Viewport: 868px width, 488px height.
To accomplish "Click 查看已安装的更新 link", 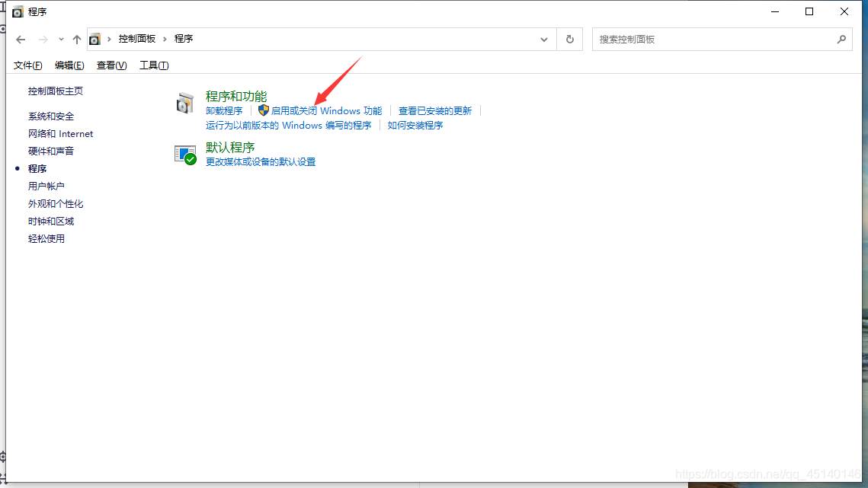I will pos(435,111).
